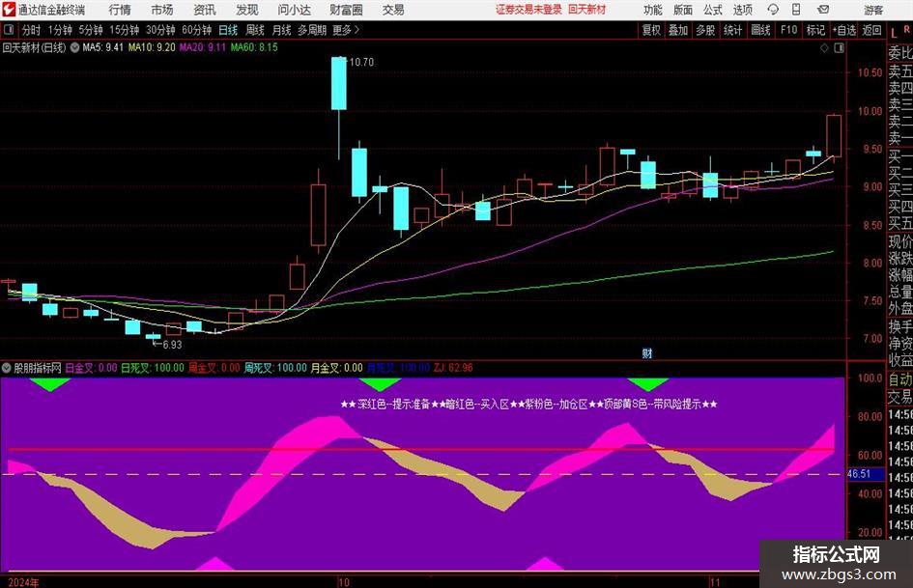Open the 版面 menu
913x588 pixels.
683,10
